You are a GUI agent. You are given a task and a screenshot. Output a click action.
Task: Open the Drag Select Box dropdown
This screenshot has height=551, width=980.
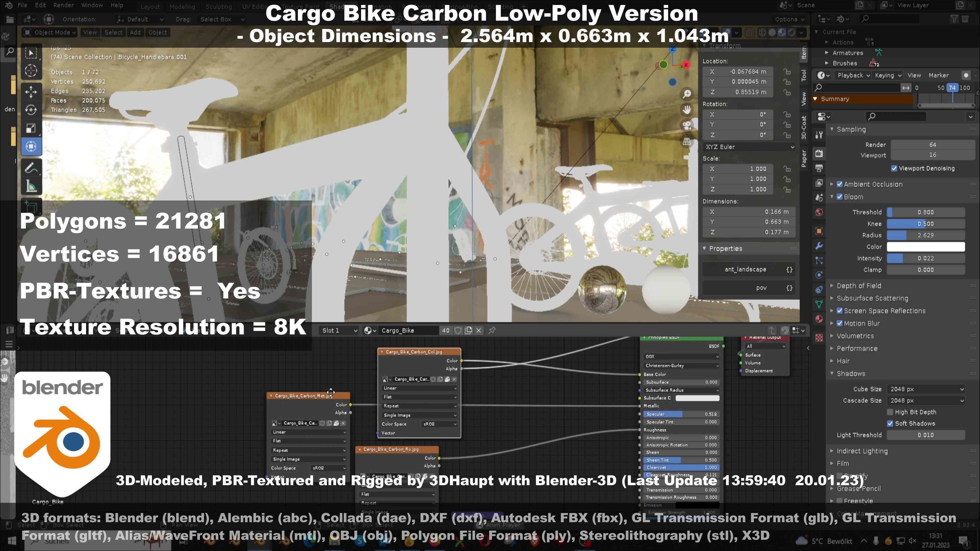coord(222,19)
